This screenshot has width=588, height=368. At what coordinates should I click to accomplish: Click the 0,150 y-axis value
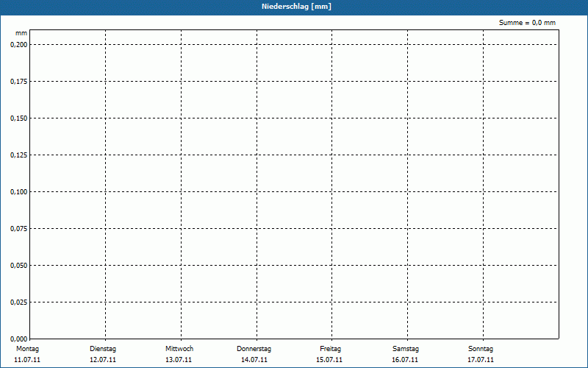(19, 118)
